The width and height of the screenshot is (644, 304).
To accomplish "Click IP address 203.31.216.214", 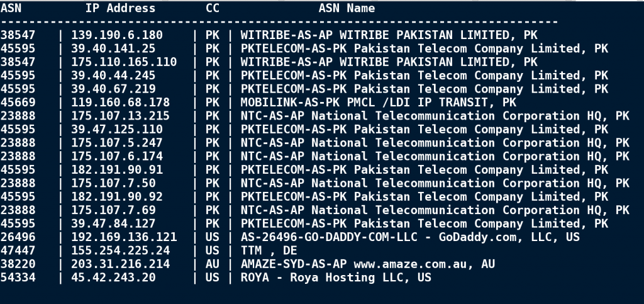I will tap(120, 264).
